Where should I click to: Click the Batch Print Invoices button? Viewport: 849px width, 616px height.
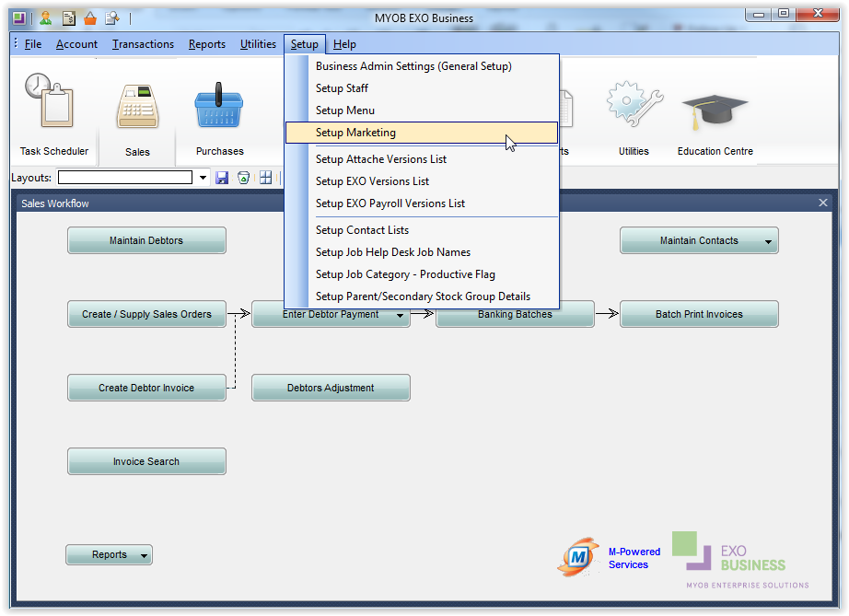[699, 314]
